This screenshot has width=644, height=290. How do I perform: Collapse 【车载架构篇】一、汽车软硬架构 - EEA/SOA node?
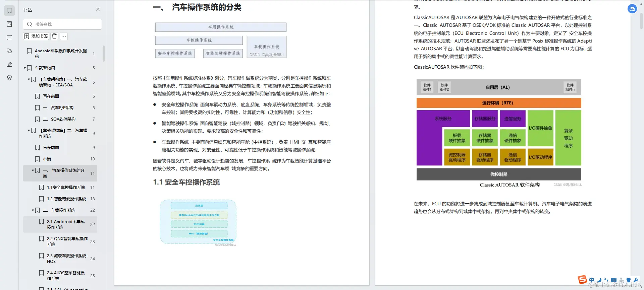tap(29, 79)
